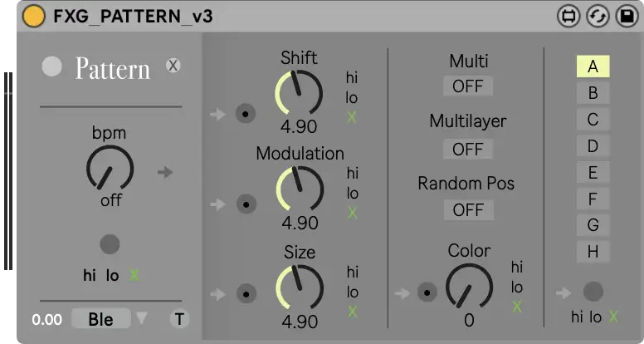Click the arrow left of Size knob
This screenshot has height=344, width=644.
(x=217, y=294)
